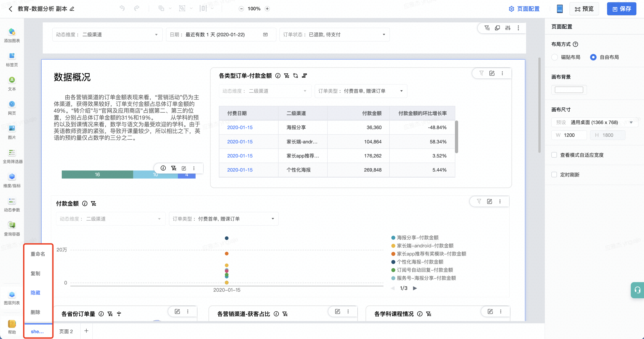Select 自由布局 radio option

(593, 57)
